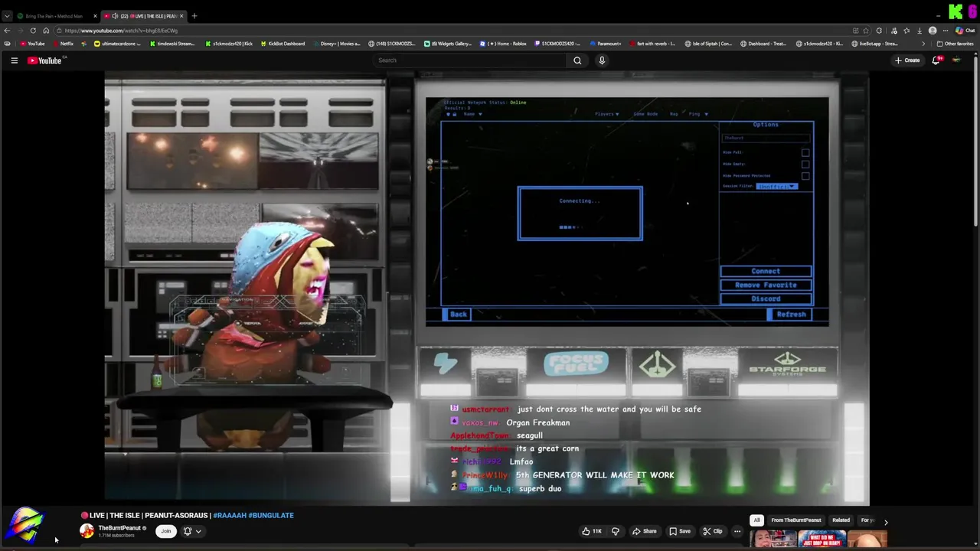Click the favorite star icon in address bar
This screenshot has height=551, width=980.
(867, 31)
